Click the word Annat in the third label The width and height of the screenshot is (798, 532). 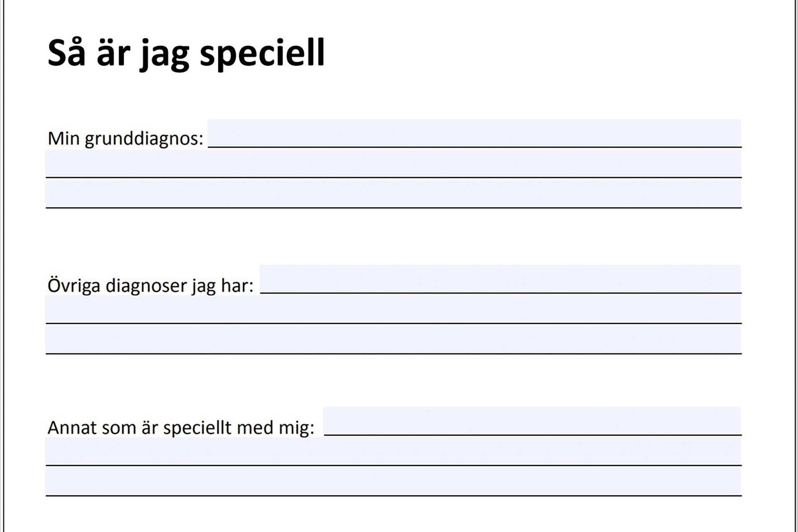[71, 428]
